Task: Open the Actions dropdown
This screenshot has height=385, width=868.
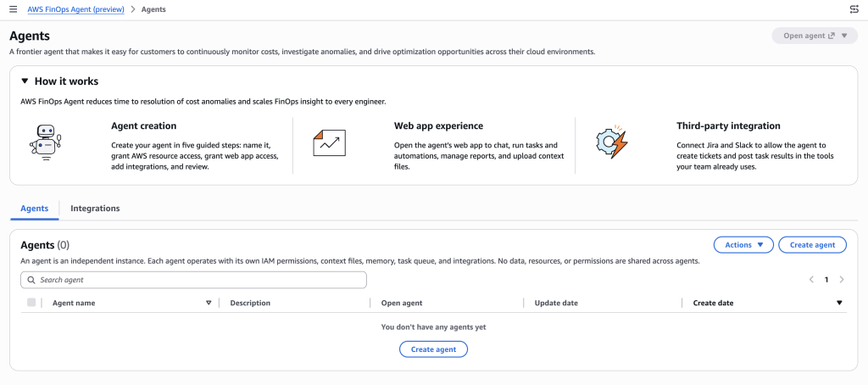Action: 743,245
